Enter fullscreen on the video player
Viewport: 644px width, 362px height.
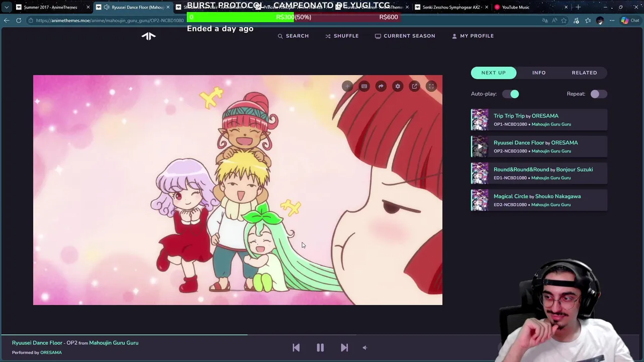pos(431,86)
